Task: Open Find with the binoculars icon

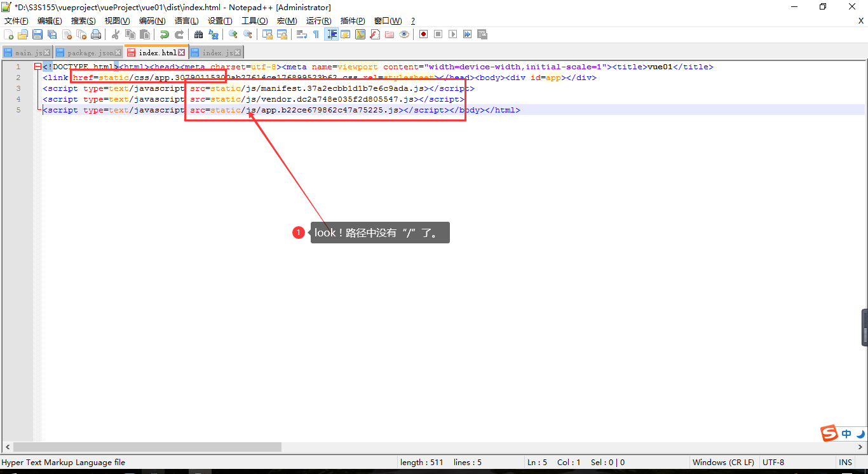Action: tap(199, 34)
